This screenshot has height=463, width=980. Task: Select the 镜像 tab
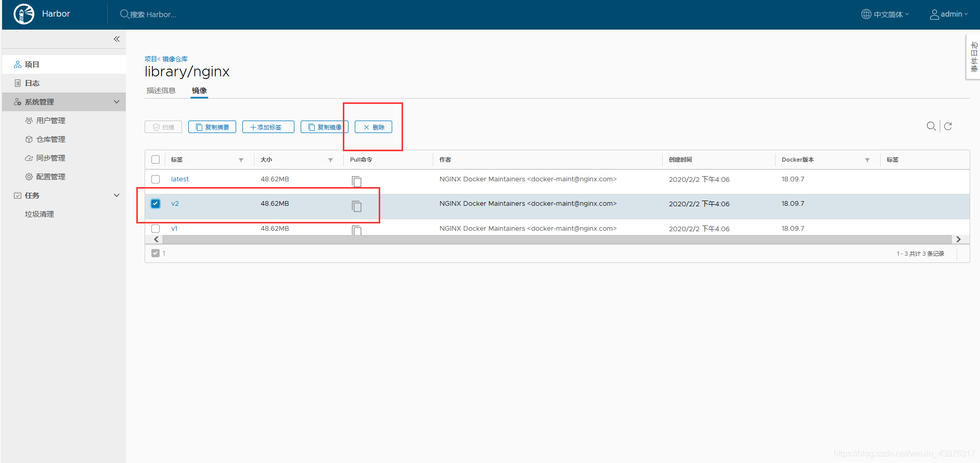pyautogui.click(x=199, y=90)
